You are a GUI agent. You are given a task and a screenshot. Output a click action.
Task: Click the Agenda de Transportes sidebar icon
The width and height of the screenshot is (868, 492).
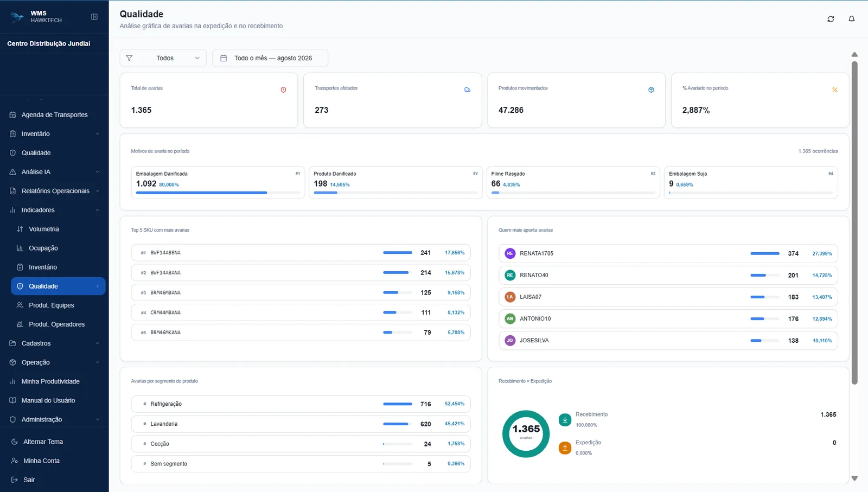pyautogui.click(x=13, y=115)
